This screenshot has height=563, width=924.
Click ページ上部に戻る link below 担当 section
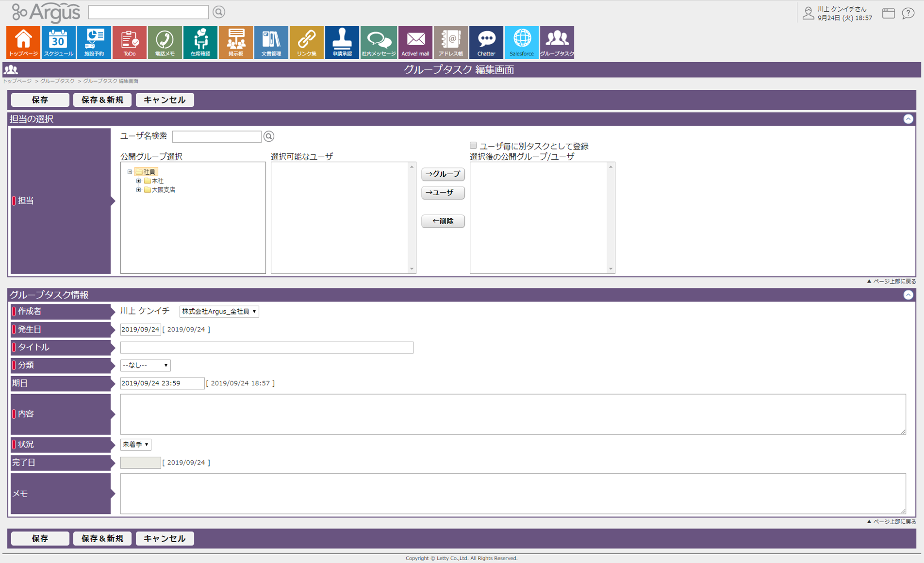[x=891, y=281]
